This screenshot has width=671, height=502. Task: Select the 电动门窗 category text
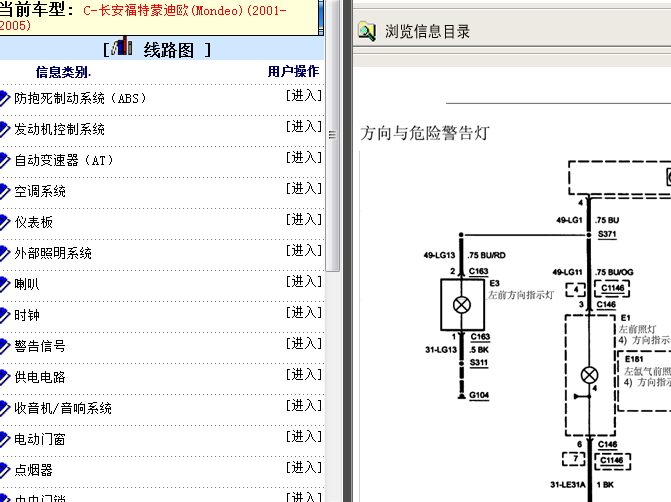coord(40,439)
